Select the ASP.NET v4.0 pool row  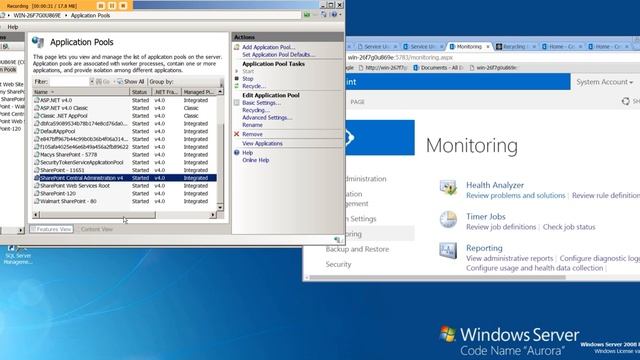124,100
